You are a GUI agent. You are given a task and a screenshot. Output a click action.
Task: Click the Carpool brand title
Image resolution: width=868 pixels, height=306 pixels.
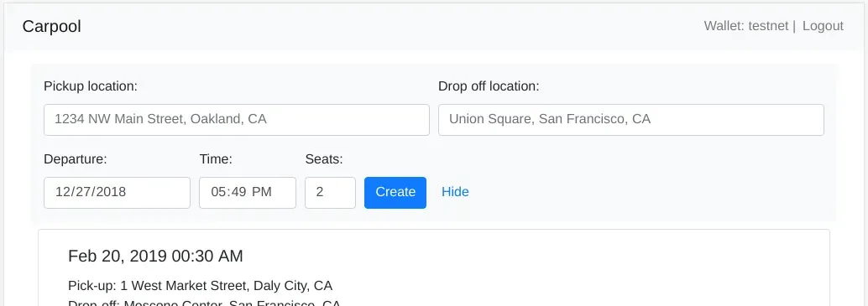(x=51, y=27)
